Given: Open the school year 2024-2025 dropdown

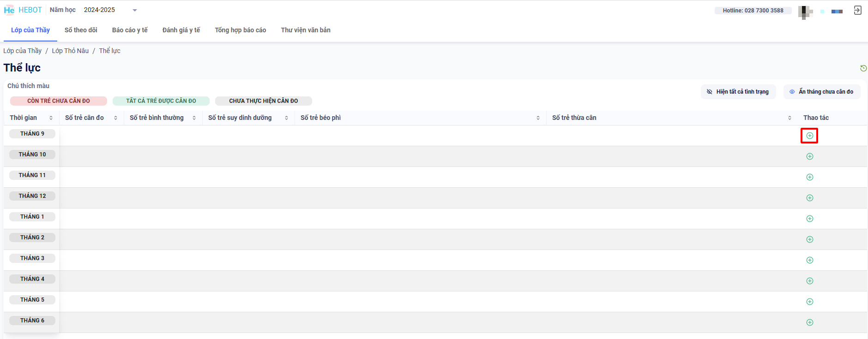Looking at the screenshot, I should pyautogui.click(x=111, y=10).
